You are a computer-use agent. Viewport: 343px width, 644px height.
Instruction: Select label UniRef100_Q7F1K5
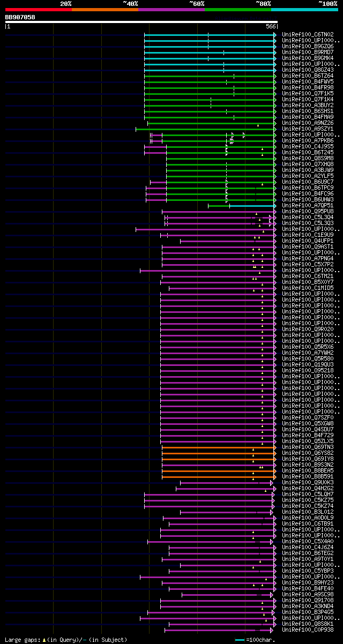(x=309, y=94)
